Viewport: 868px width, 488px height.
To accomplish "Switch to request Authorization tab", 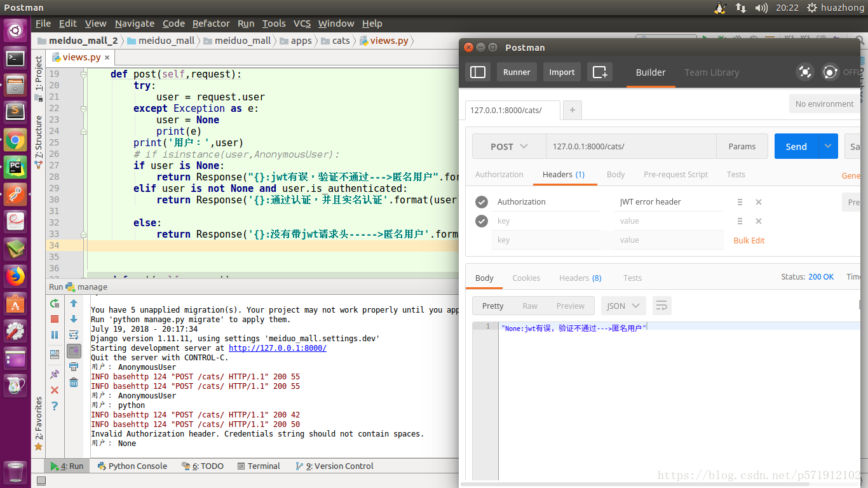I will [x=499, y=175].
